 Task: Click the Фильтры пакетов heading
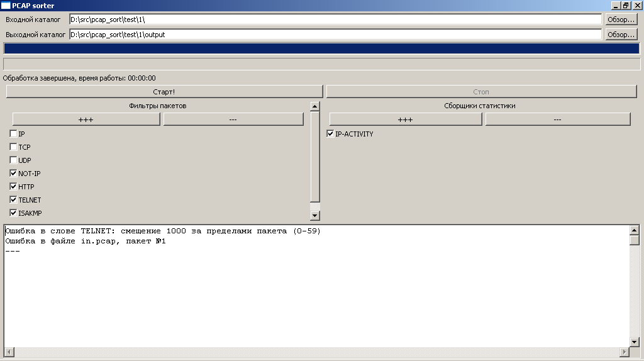158,106
